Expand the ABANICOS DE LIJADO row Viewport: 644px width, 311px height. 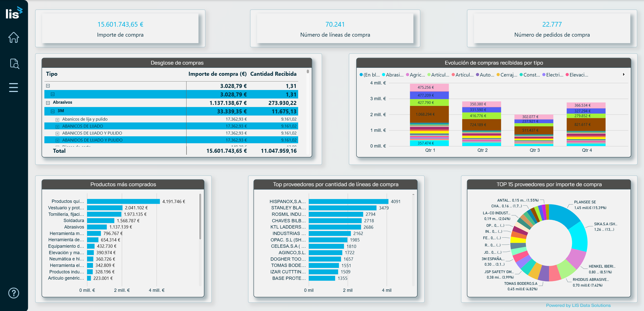pyautogui.click(x=58, y=126)
